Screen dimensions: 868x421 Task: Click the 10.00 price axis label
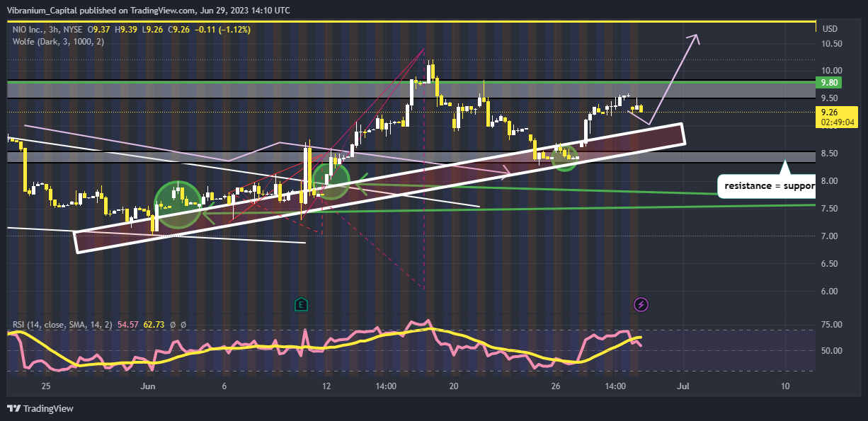(x=833, y=71)
